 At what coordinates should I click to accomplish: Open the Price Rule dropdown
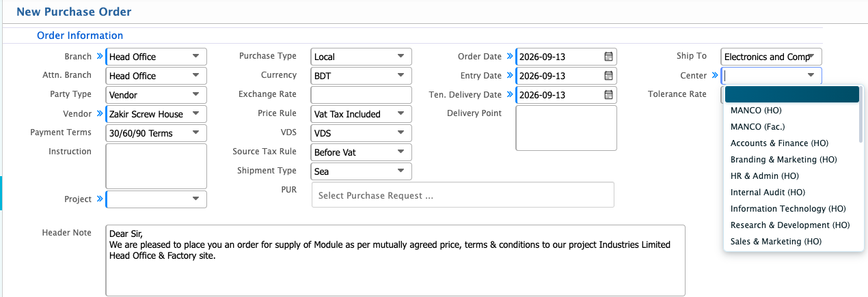pos(362,114)
